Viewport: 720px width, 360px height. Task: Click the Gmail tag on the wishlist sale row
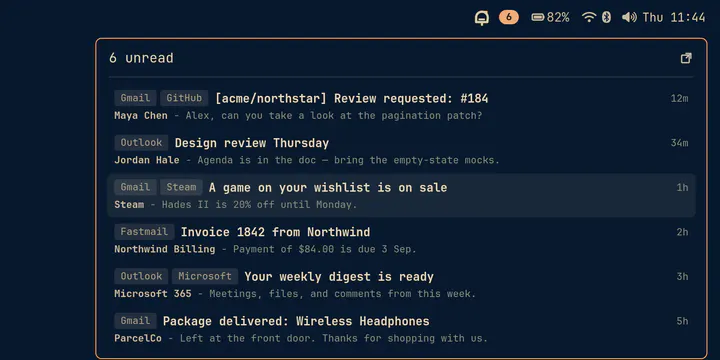(135, 187)
